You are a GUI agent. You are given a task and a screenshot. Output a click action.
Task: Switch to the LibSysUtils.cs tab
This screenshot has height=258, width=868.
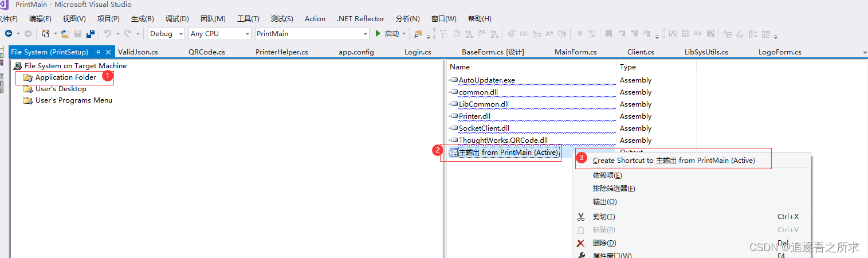point(706,52)
